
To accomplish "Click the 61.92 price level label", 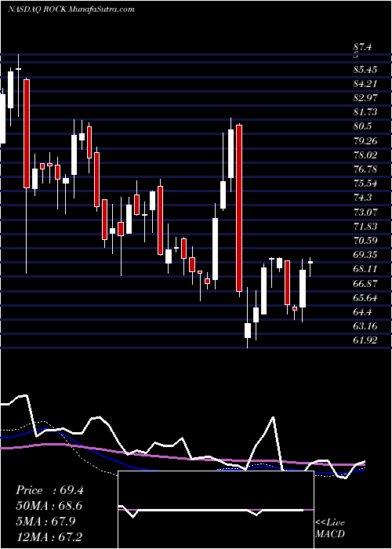I will (x=365, y=340).
